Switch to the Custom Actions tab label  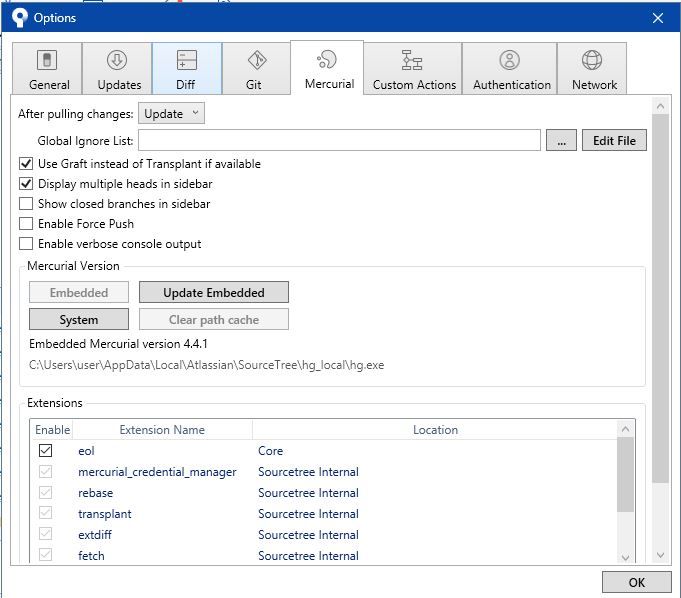(x=414, y=85)
